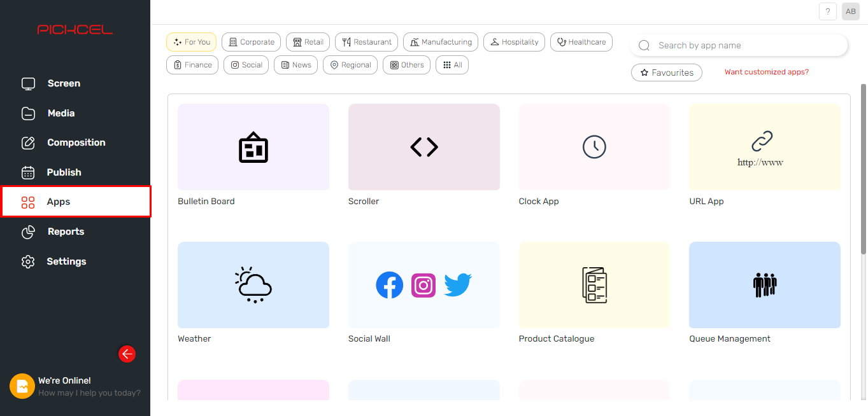Toggle the Favourites star filter
The width and height of the screenshot is (868, 416).
coord(666,72)
